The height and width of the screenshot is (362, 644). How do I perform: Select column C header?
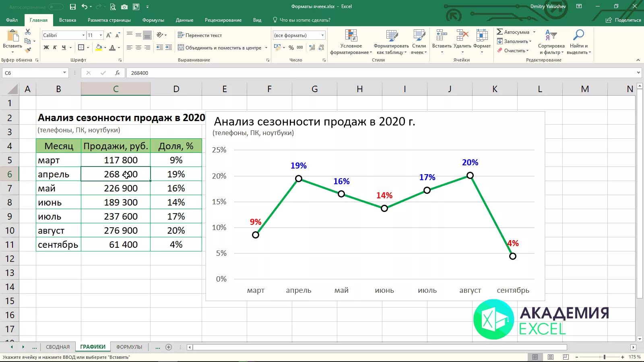pyautogui.click(x=116, y=89)
